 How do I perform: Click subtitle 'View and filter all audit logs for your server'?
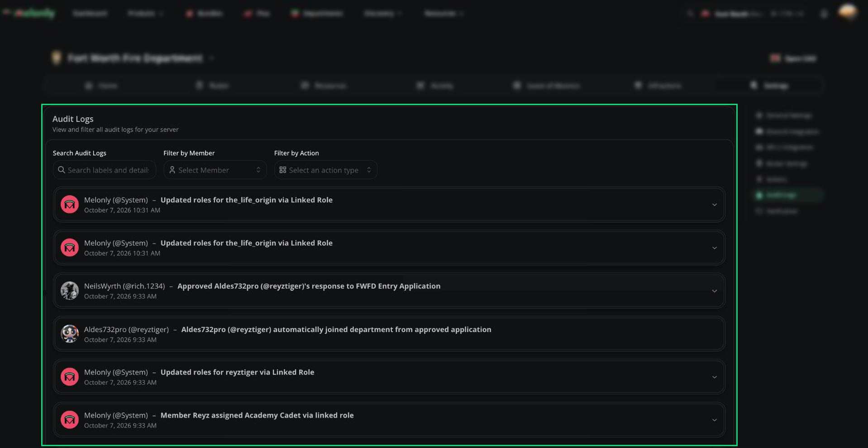click(115, 130)
